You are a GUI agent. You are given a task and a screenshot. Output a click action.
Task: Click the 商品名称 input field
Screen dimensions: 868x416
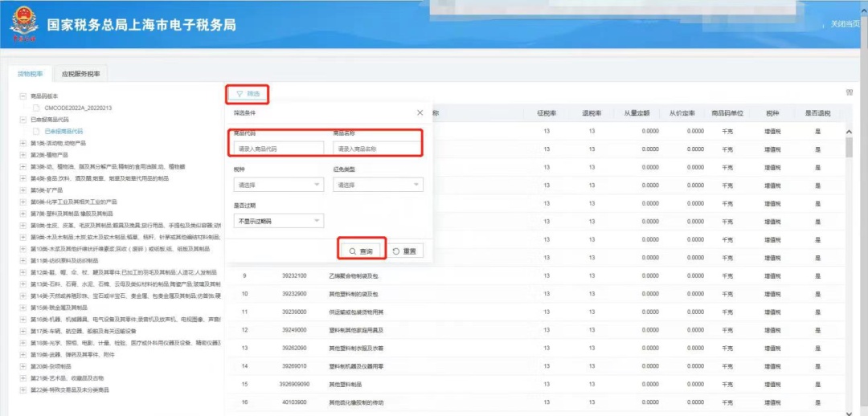378,149
